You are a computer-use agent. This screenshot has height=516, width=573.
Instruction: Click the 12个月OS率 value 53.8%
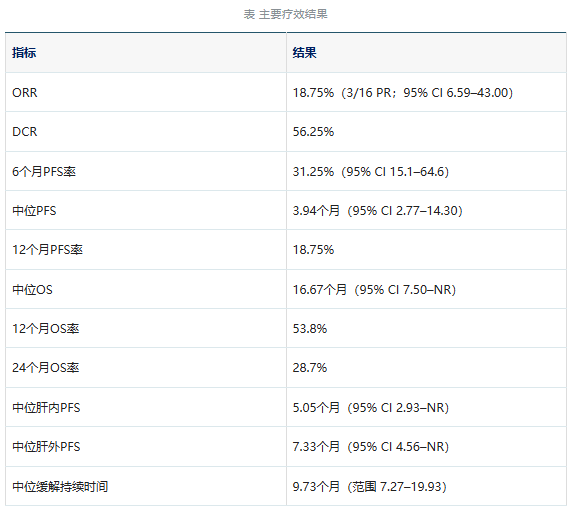click(x=310, y=329)
